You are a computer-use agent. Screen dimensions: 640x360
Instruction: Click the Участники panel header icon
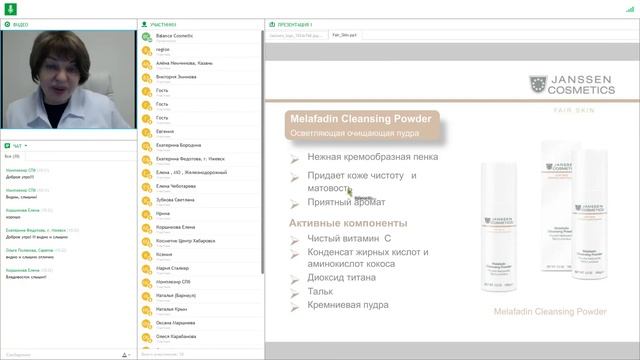(144, 24)
